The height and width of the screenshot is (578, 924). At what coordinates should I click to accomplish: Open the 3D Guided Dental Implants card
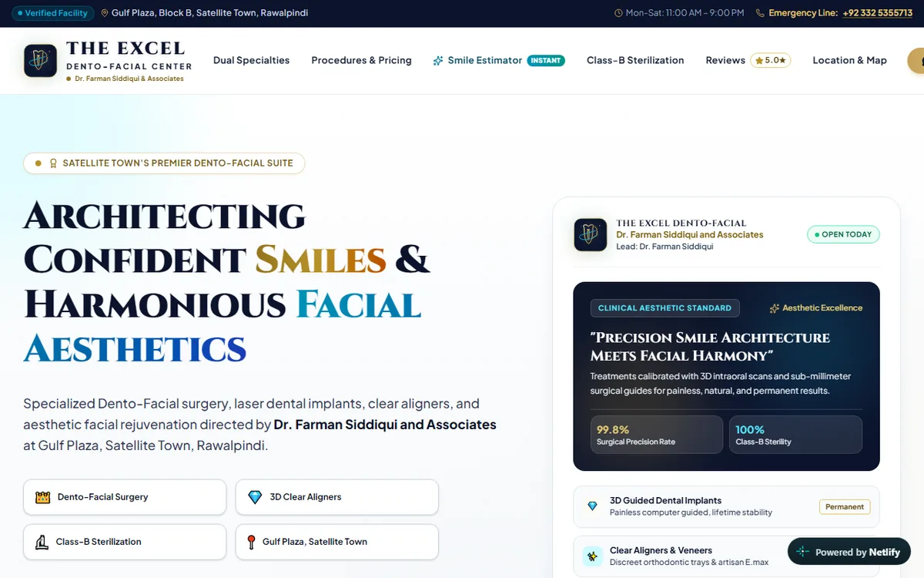tap(726, 506)
